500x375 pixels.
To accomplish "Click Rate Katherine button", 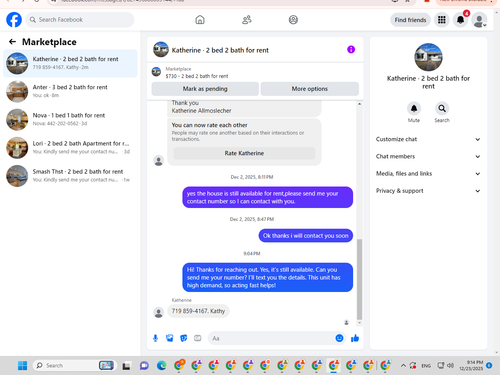I will tap(244, 153).
